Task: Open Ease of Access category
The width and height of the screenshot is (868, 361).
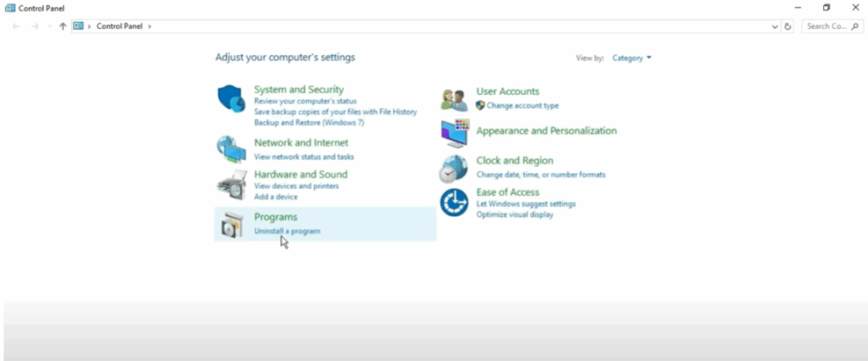Action: (508, 192)
